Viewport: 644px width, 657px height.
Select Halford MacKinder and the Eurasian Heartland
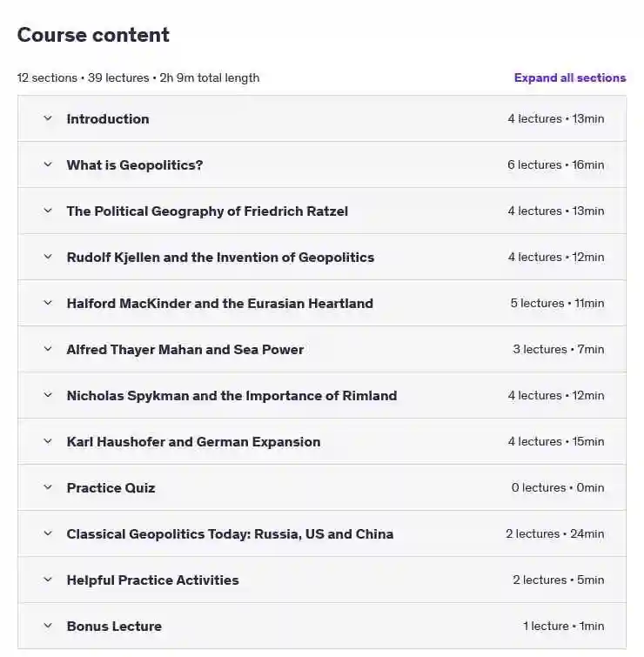point(219,304)
